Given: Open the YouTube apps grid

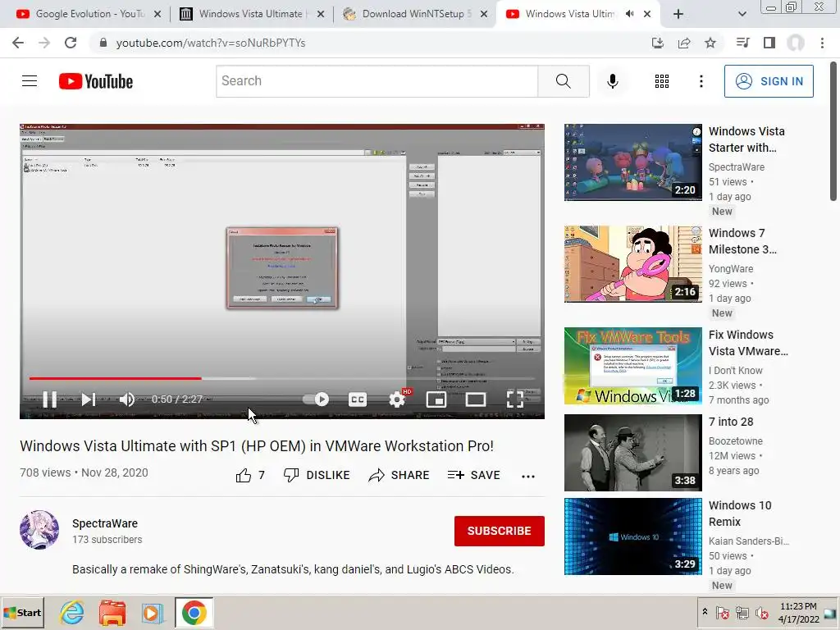Looking at the screenshot, I should tap(662, 81).
